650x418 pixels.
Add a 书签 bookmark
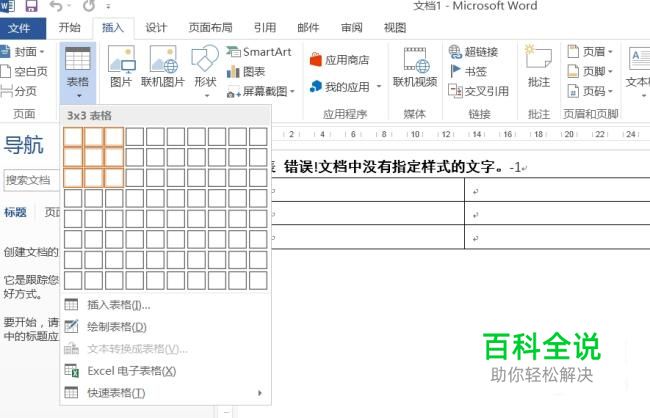click(468, 71)
